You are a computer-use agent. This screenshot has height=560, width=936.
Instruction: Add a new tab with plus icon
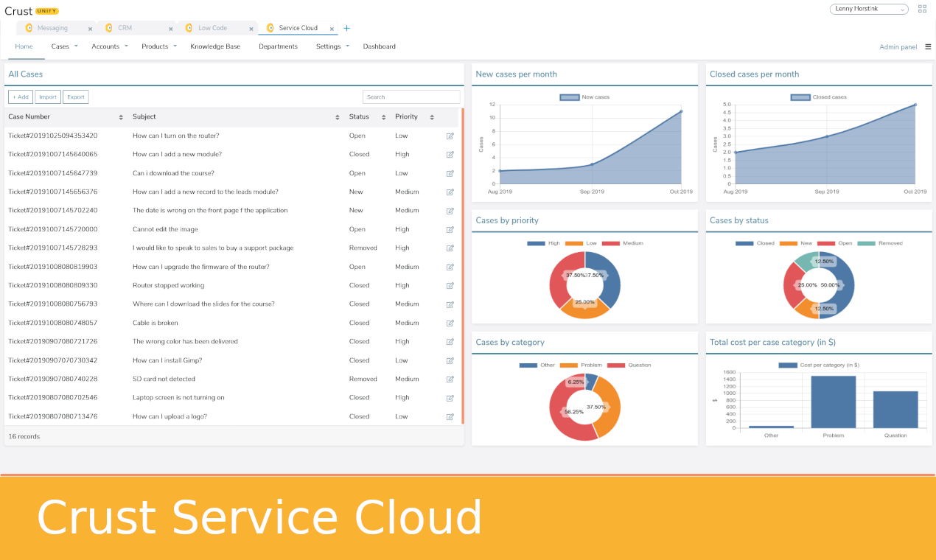point(346,28)
